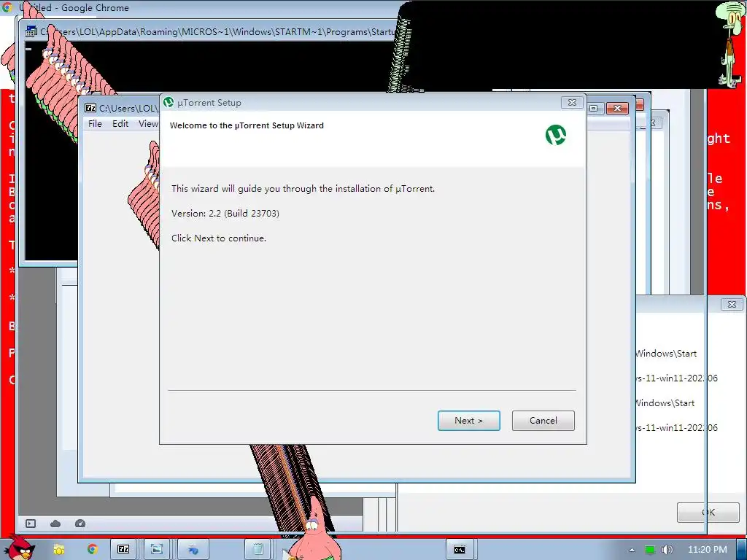Image resolution: width=747 pixels, height=560 pixels.
Task: Click 'Click Next to continue.' text
Action: tap(219, 238)
